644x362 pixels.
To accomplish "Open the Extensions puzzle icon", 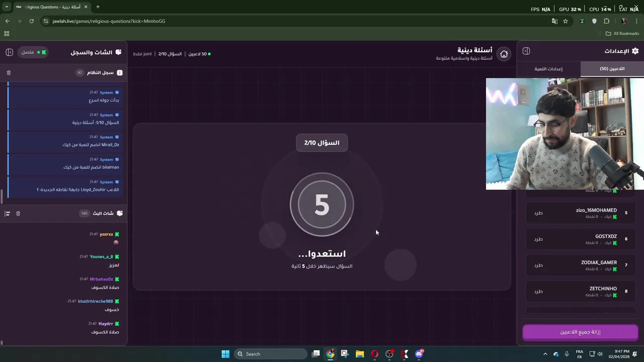I will point(606,21).
